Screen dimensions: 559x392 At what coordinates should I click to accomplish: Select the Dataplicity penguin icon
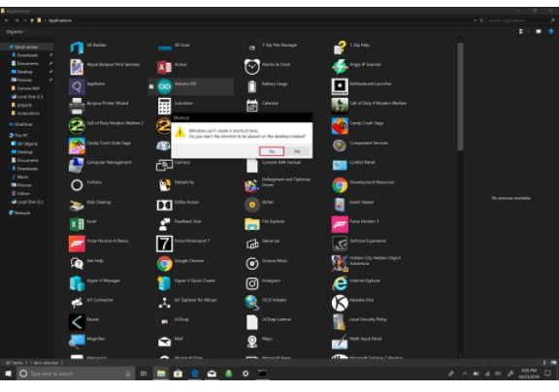click(164, 185)
